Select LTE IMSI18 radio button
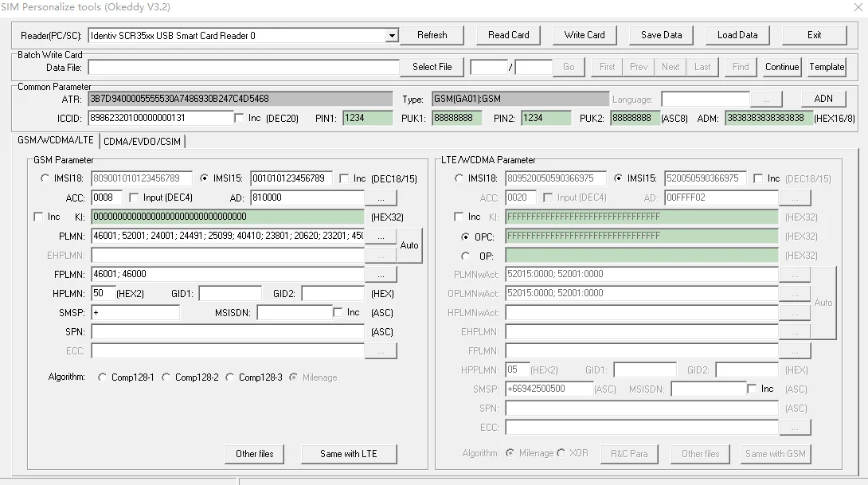This screenshot has height=485, width=868. pyautogui.click(x=459, y=178)
